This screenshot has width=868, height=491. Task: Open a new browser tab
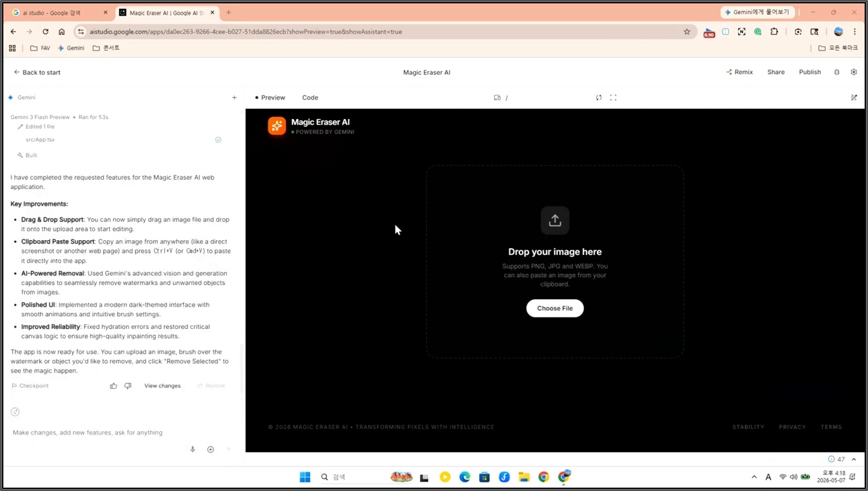pyautogui.click(x=229, y=13)
